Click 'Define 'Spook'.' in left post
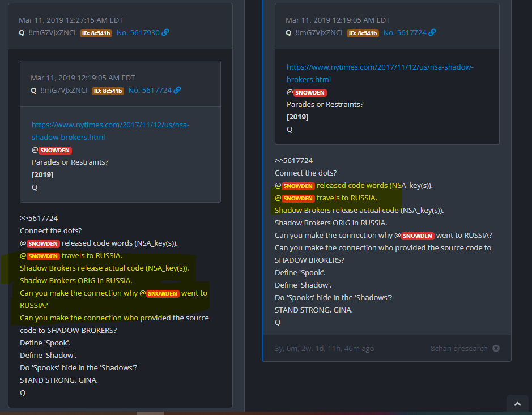Screen dimensions: 532x415 pos(45,343)
